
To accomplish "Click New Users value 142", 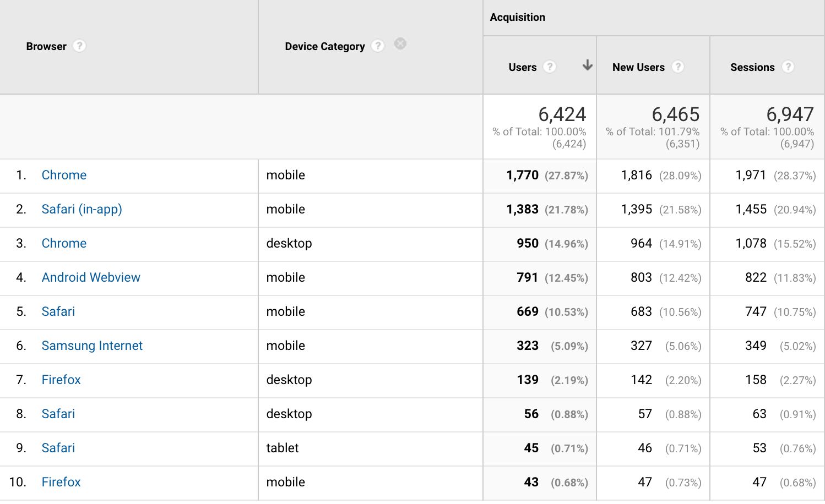I will coord(641,380).
